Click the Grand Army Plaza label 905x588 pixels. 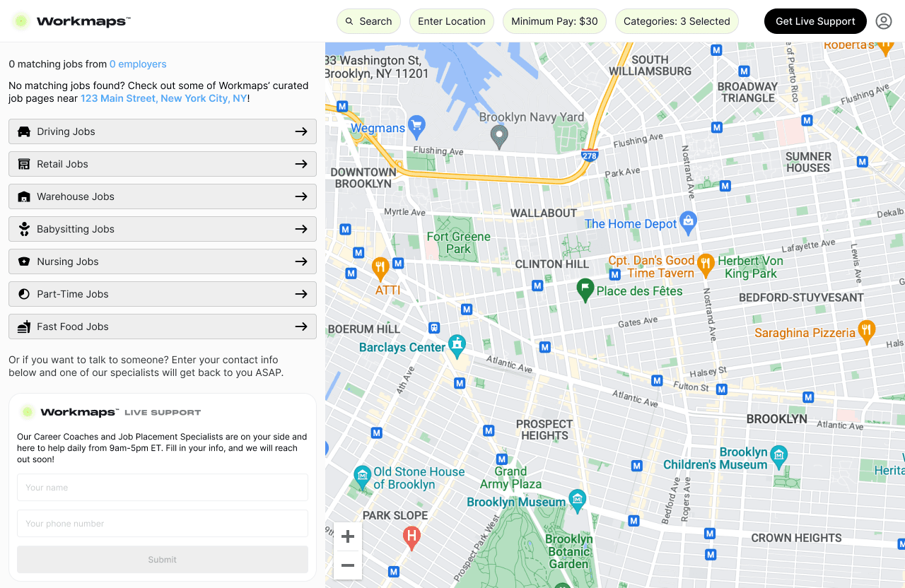tap(510, 478)
